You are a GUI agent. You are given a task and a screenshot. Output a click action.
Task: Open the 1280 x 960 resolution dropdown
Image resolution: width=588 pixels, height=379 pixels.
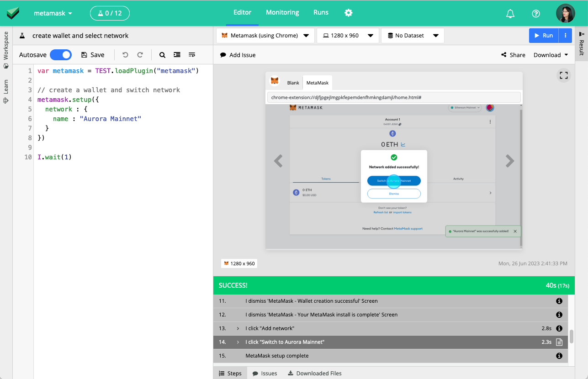point(348,36)
